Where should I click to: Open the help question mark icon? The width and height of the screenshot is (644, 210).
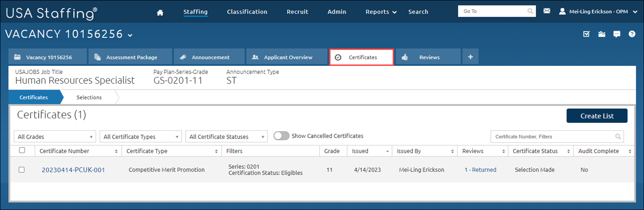[632, 34]
